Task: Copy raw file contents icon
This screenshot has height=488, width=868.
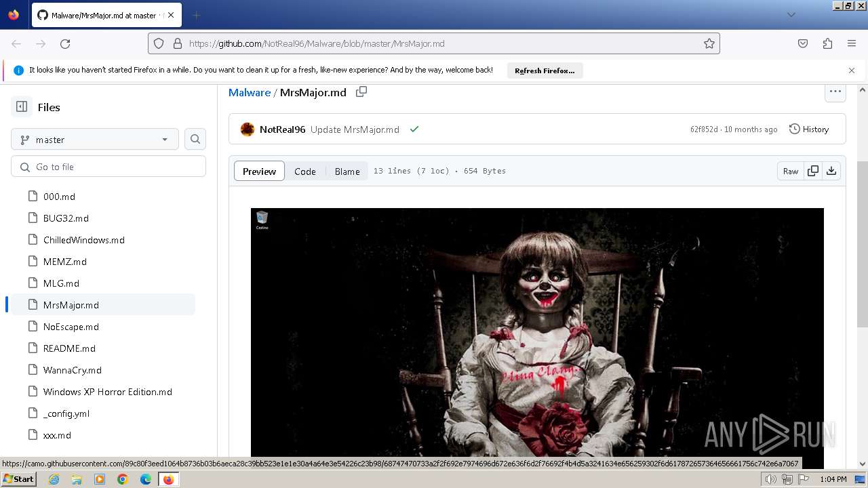Action: pyautogui.click(x=813, y=171)
